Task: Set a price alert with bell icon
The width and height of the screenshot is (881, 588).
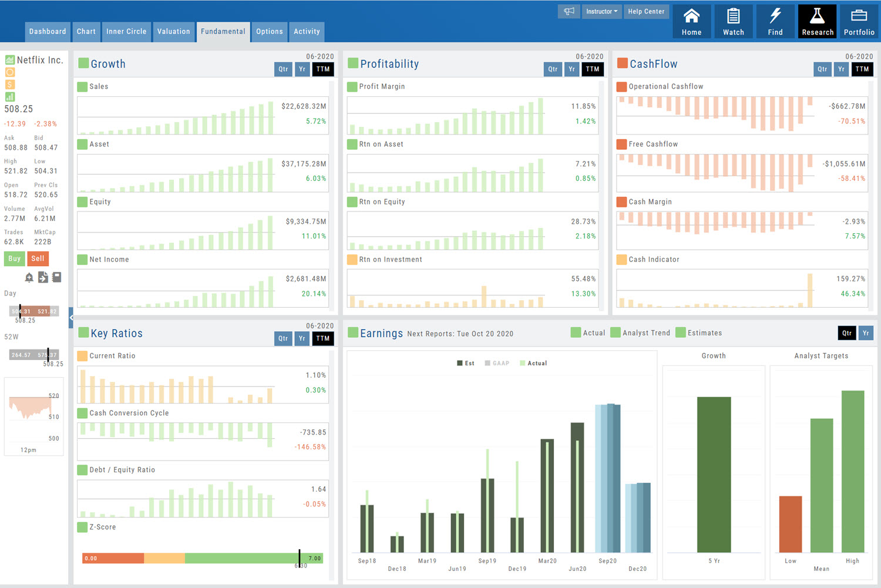Action: pos(29,277)
